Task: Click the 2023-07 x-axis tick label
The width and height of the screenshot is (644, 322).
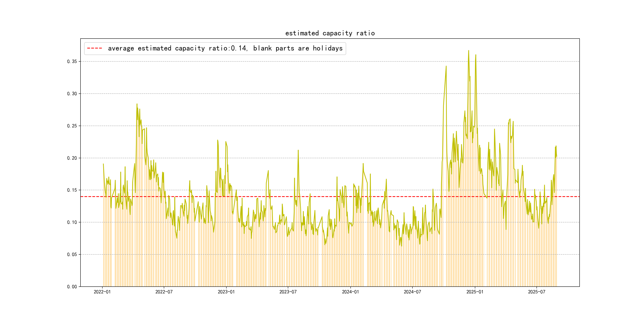Action: (x=288, y=292)
